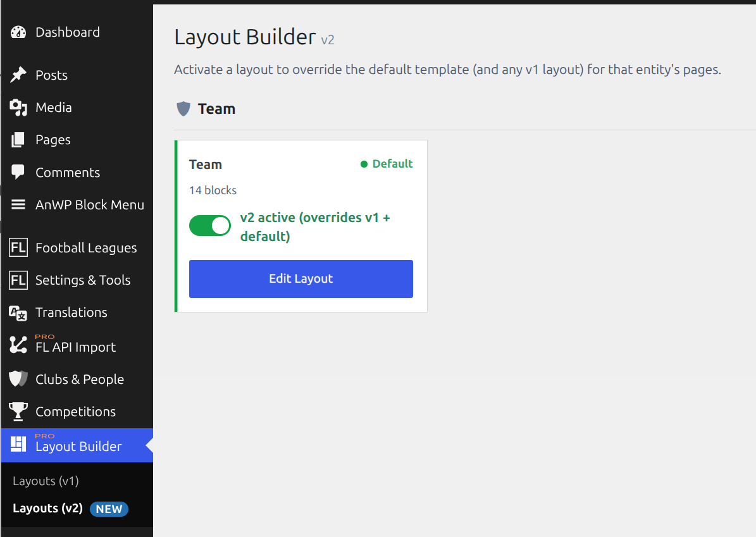Click the Layout Builder page heading

[x=245, y=37]
